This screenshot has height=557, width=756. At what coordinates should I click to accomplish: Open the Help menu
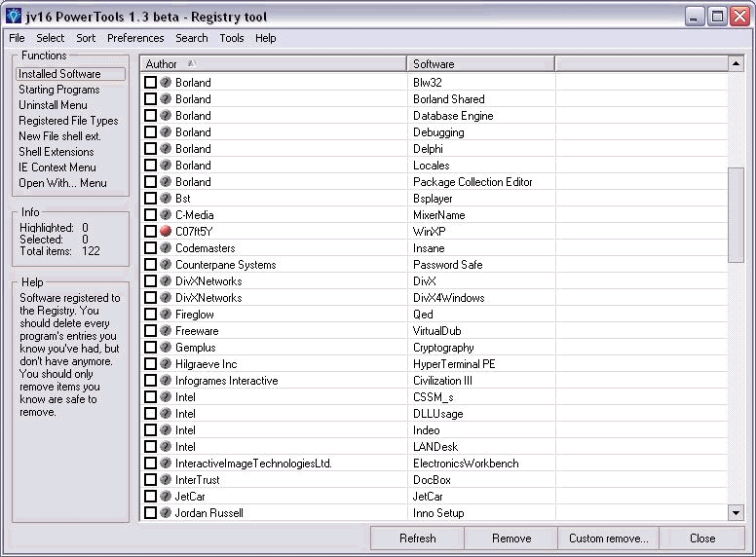point(266,38)
